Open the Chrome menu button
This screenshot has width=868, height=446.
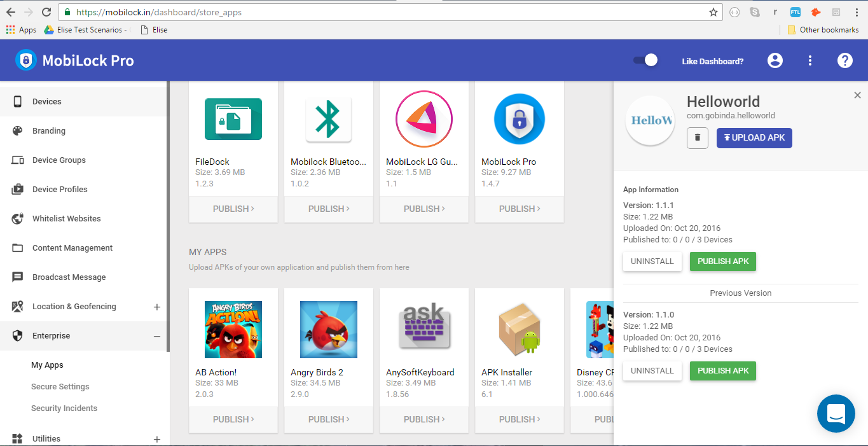click(856, 12)
